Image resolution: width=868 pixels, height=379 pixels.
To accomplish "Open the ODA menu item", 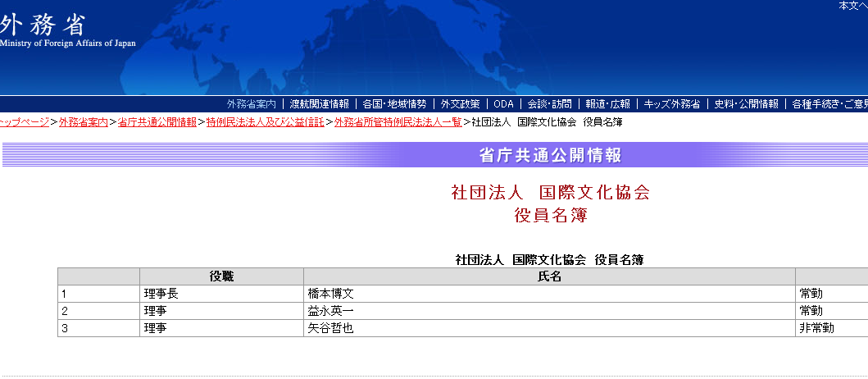I will point(504,104).
